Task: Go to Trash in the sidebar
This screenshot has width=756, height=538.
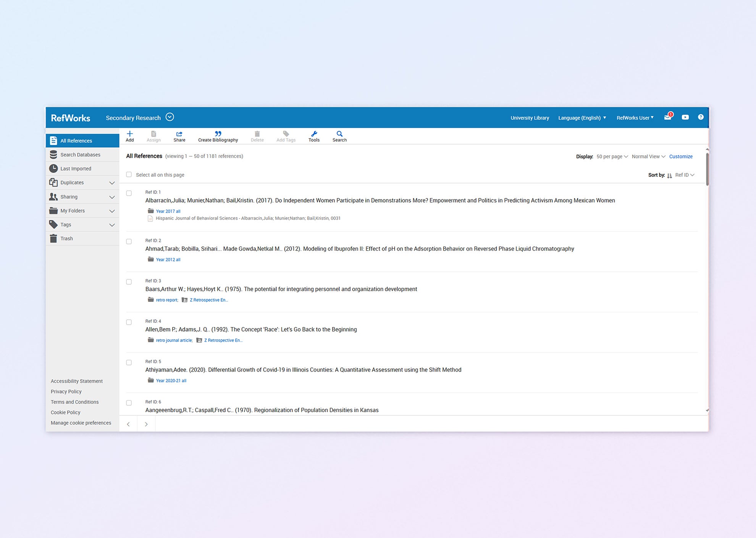Action: (x=66, y=238)
